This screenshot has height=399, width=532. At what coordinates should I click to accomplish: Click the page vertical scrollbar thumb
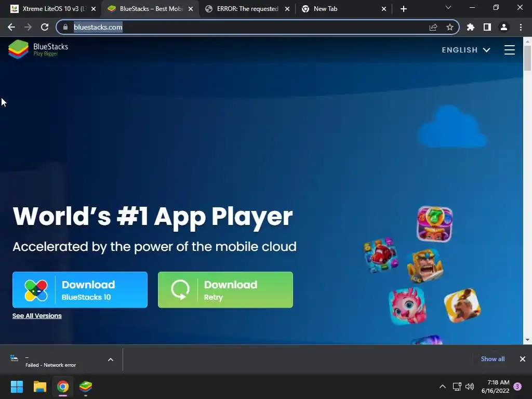click(x=527, y=58)
